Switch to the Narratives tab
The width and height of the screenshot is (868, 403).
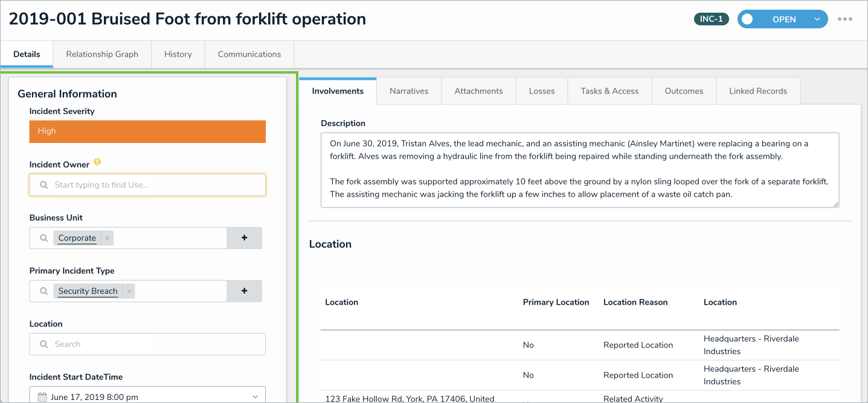click(409, 91)
